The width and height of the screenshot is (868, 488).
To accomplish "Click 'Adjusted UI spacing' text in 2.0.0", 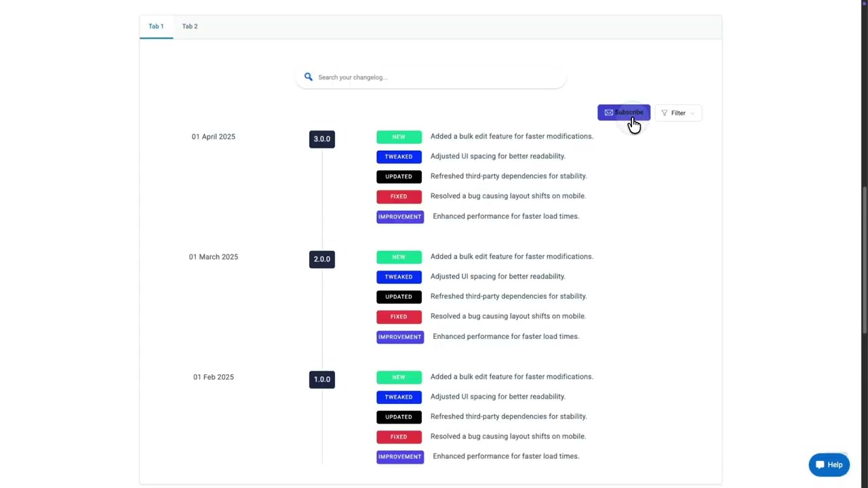I will pos(498,277).
